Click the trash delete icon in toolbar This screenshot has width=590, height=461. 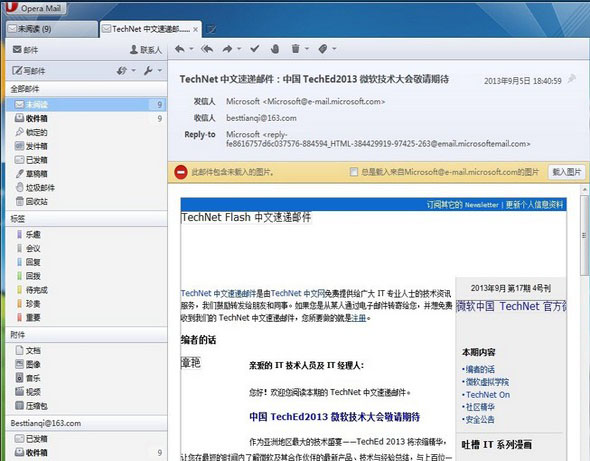tap(296, 49)
